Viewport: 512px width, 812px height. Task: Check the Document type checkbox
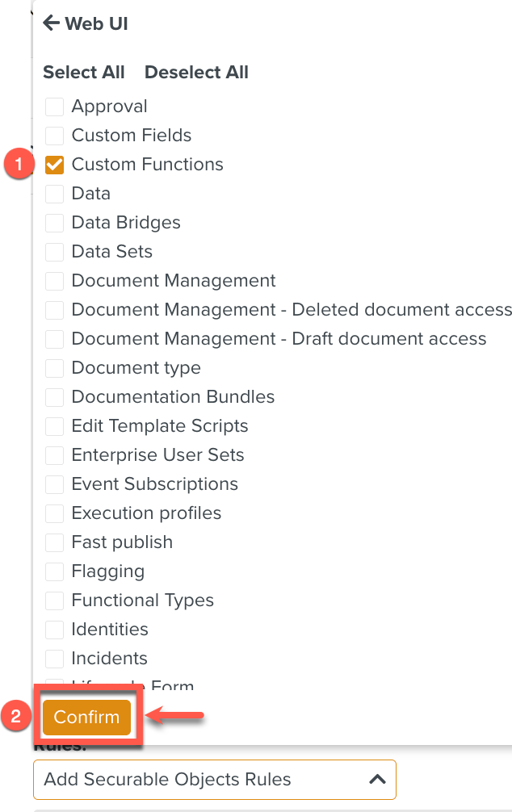[54, 368]
